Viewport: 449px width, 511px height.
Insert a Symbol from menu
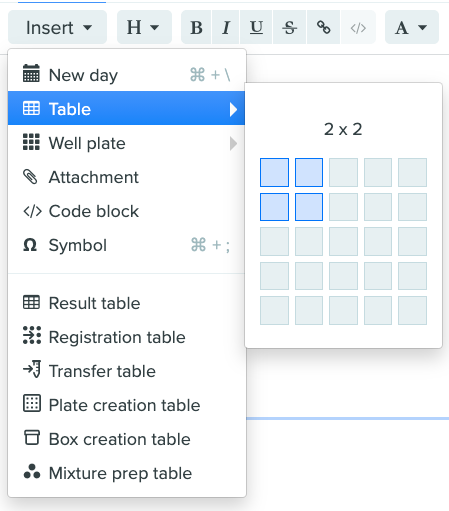click(x=126, y=245)
